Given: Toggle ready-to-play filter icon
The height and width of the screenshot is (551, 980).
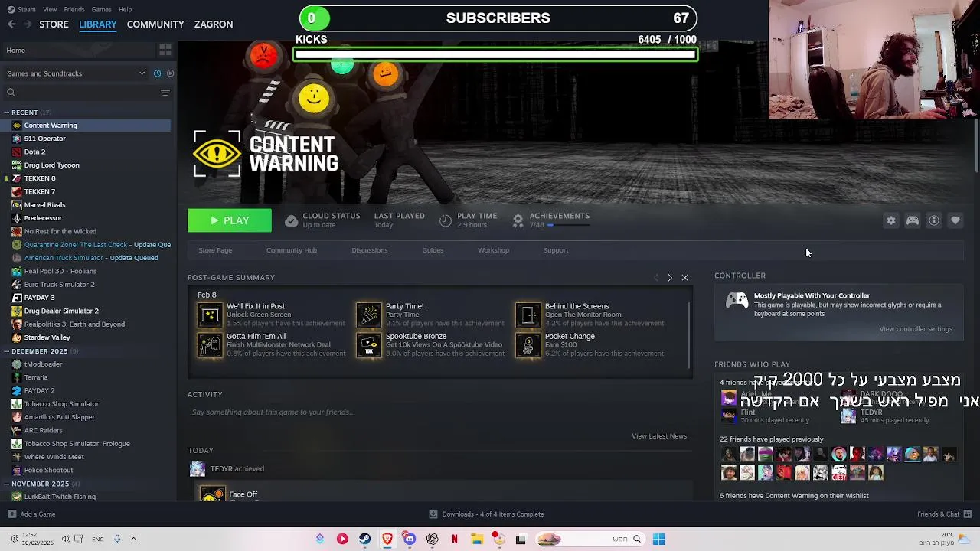Looking at the screenshot, I should click(x=170, y=73).
